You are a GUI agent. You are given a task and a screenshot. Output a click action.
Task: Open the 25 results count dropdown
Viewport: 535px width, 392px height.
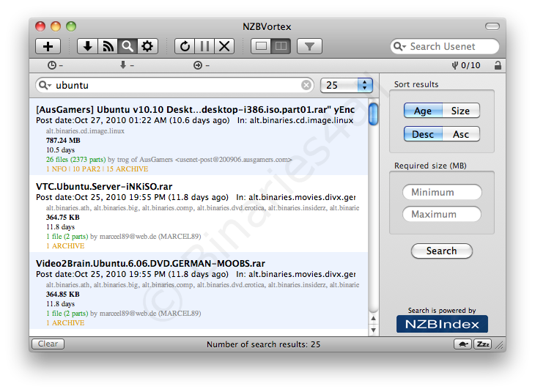point(347,85)
